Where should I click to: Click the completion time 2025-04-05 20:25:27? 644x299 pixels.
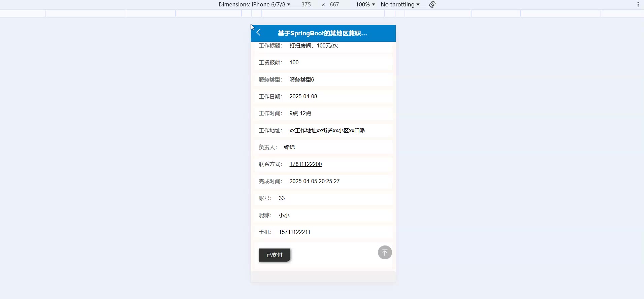pyautogui.click(x=315, y=181)
